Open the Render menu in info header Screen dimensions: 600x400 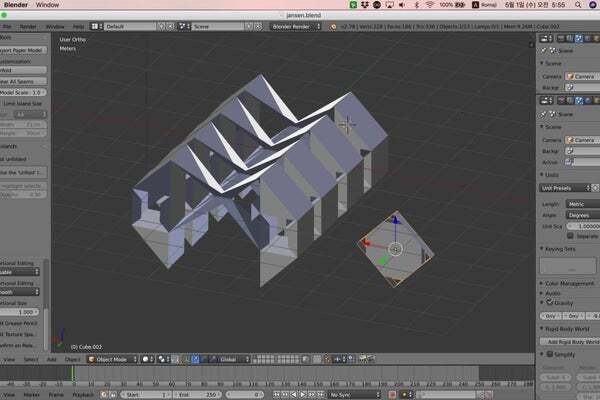[28, 26]
